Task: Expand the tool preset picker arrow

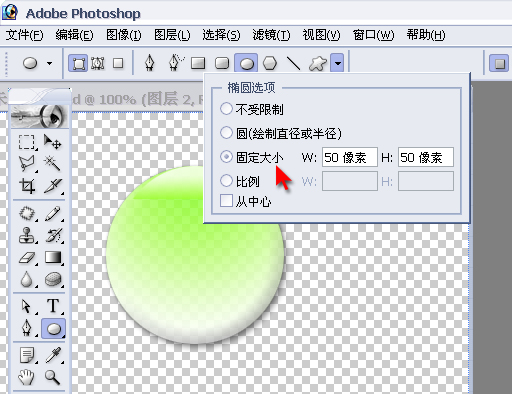Action: tap(50, 63)
